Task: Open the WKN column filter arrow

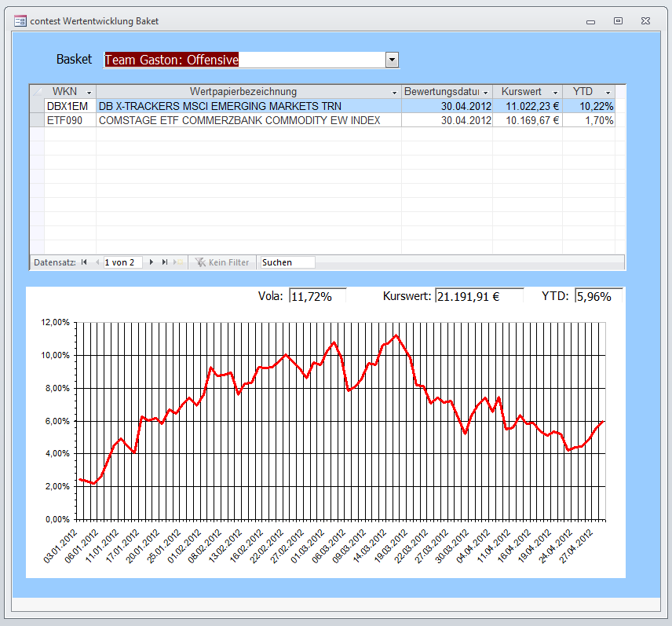Action: (x=89, y=93)
